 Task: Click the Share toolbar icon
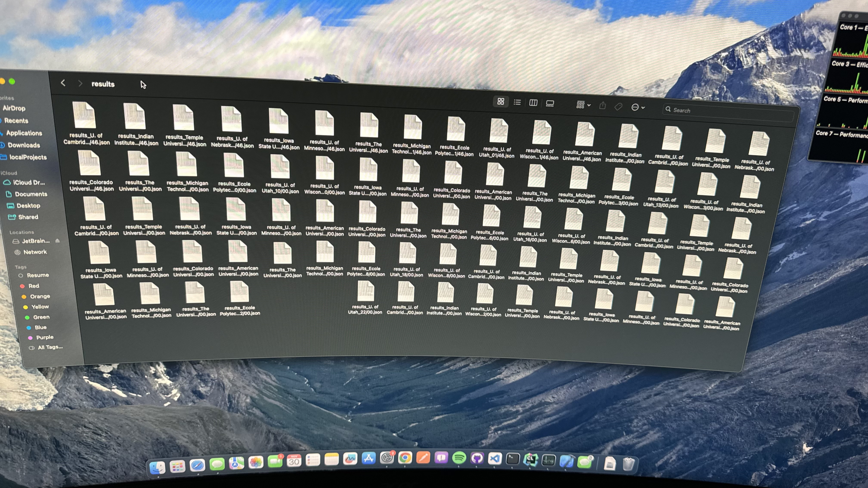[603, 106]
